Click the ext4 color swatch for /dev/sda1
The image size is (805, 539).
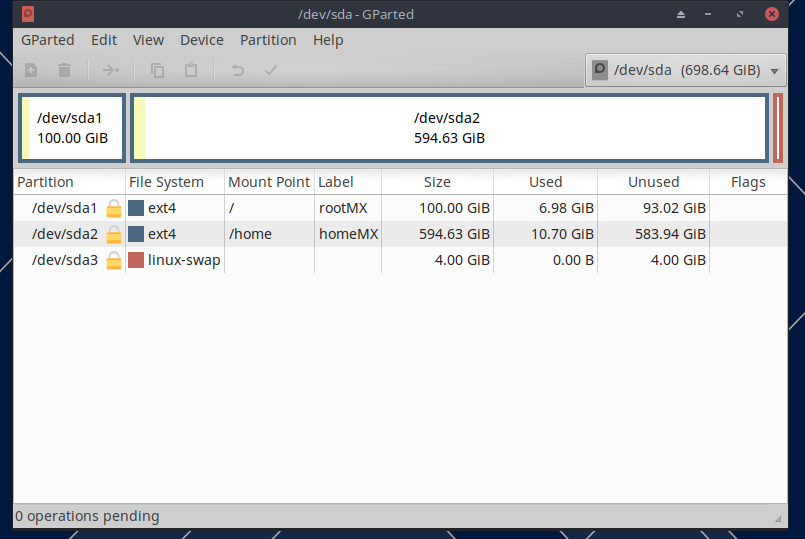[136, 208]
